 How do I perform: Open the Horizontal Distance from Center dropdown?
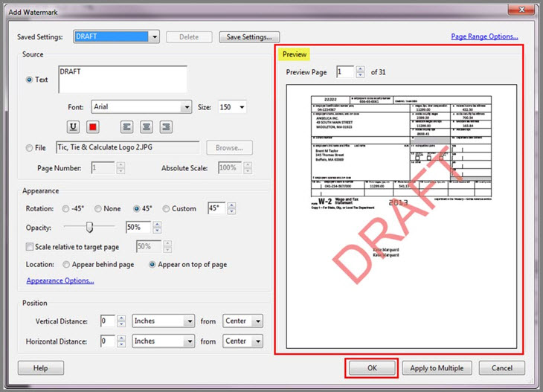click(x=242, y=341)
